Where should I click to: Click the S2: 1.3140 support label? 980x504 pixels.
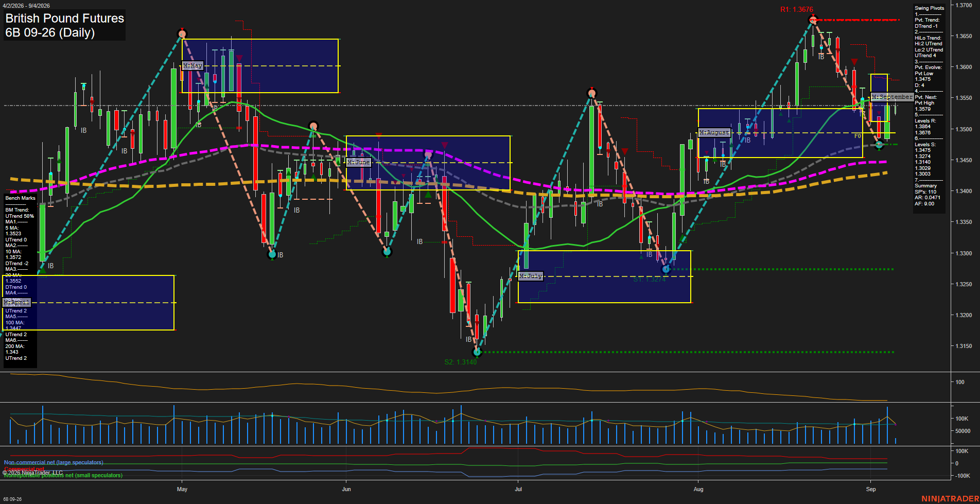(461, 362)
